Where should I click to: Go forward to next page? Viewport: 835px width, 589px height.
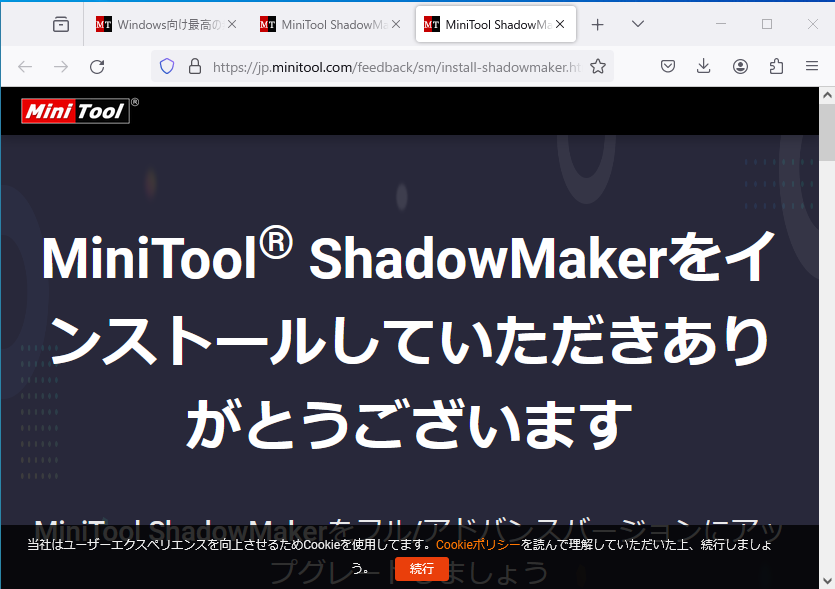[61, 67]
